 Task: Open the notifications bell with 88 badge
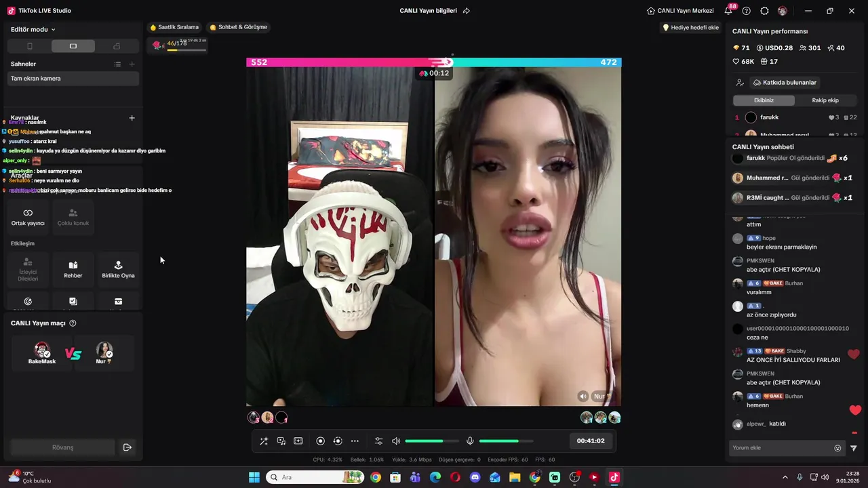point(729,11)
